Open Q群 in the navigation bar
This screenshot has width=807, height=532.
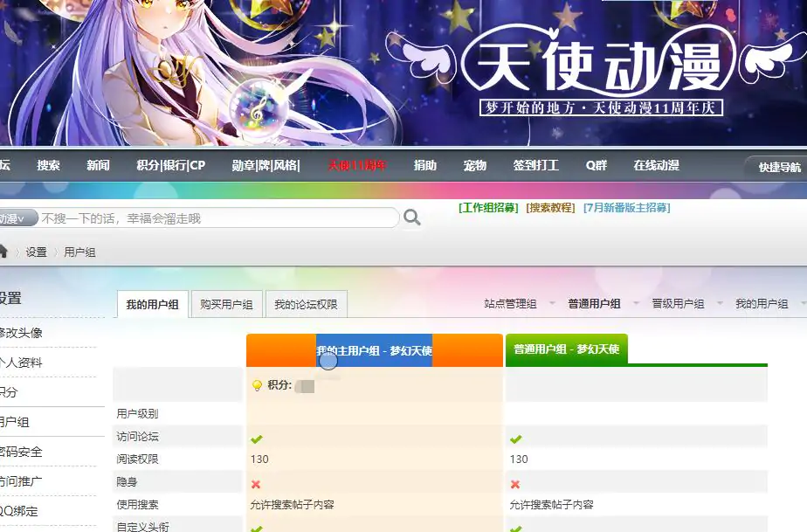coord(596,165)
